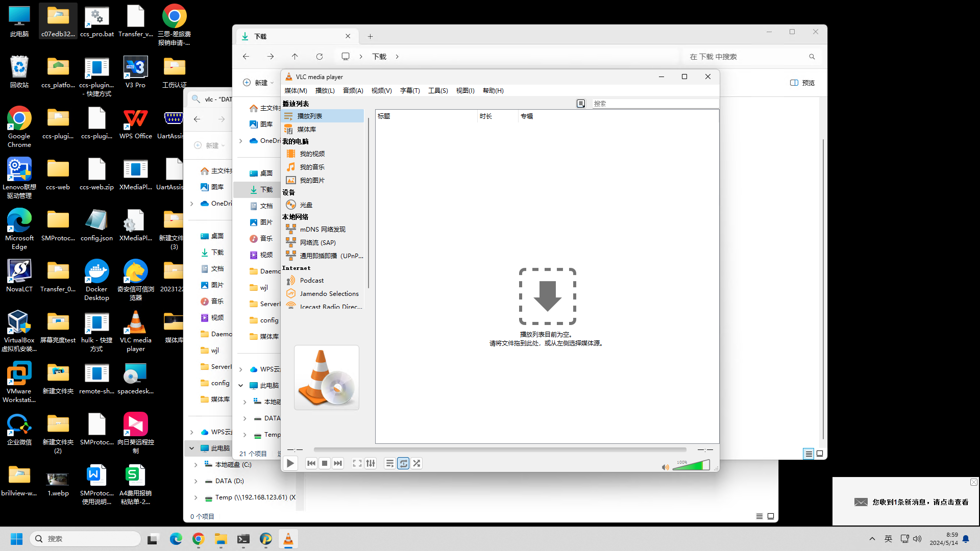Click Back arrow in 下载 Explorer window
Image resolution: width=980 pixels, height=551 pixels.
point(246,57)
